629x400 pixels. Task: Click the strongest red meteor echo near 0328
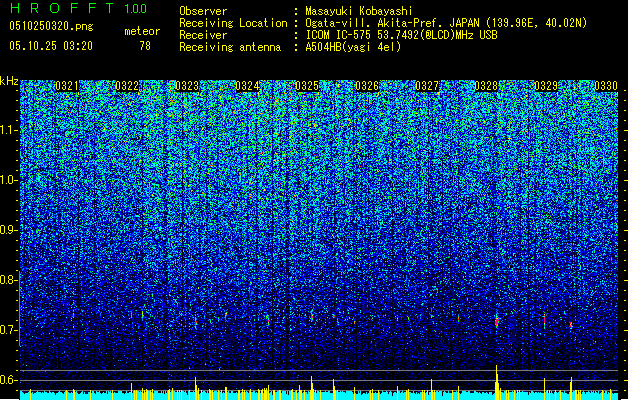point(497,321)
